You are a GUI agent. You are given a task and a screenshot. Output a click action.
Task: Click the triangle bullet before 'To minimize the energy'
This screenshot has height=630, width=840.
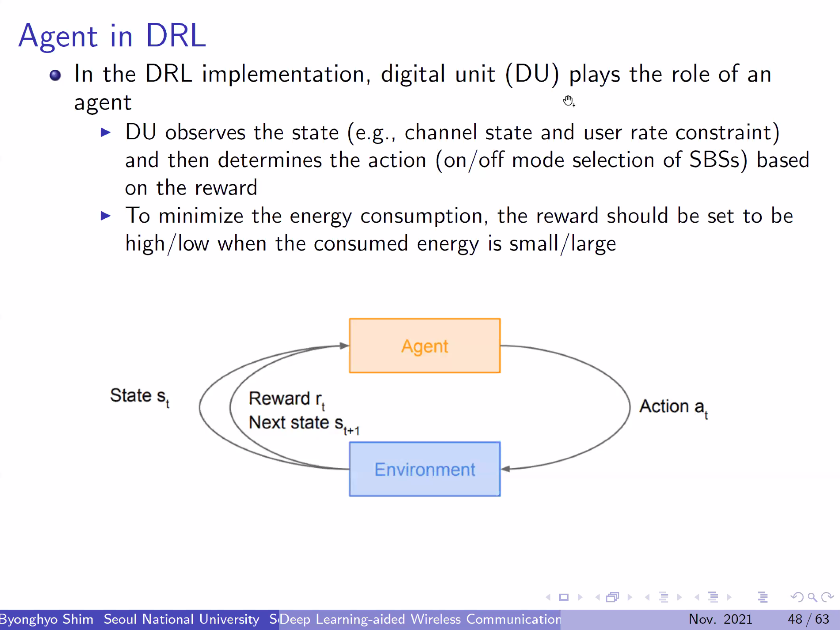coord(105,216)
